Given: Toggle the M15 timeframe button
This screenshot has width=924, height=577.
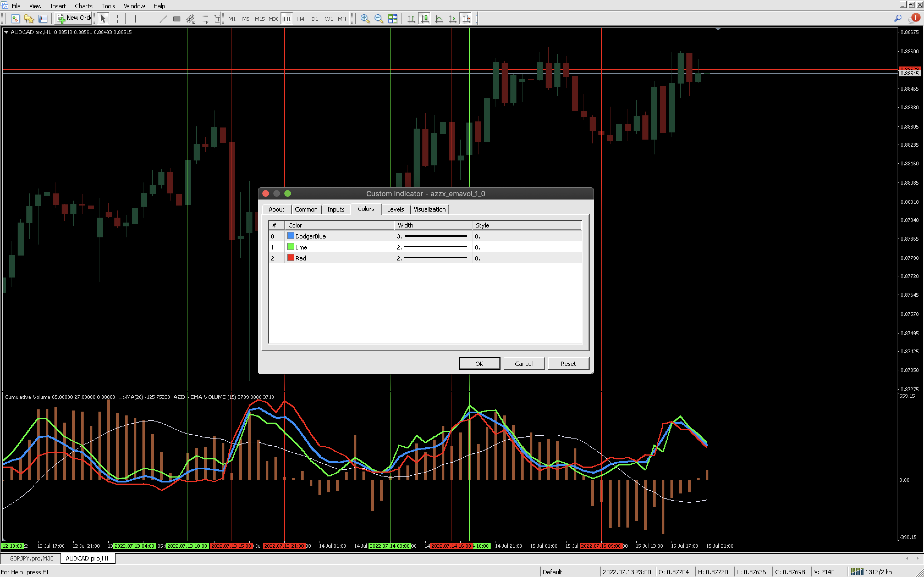Looking at the screenshot, I should [259, 19].
